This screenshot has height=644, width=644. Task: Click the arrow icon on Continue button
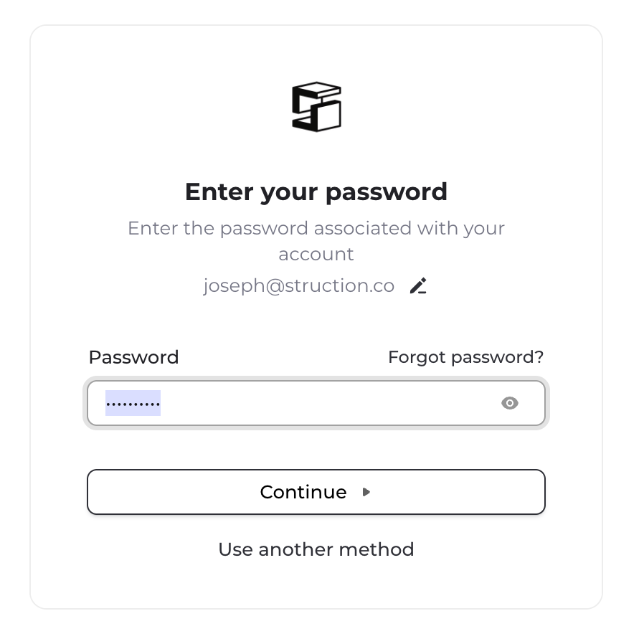[366, 492]
